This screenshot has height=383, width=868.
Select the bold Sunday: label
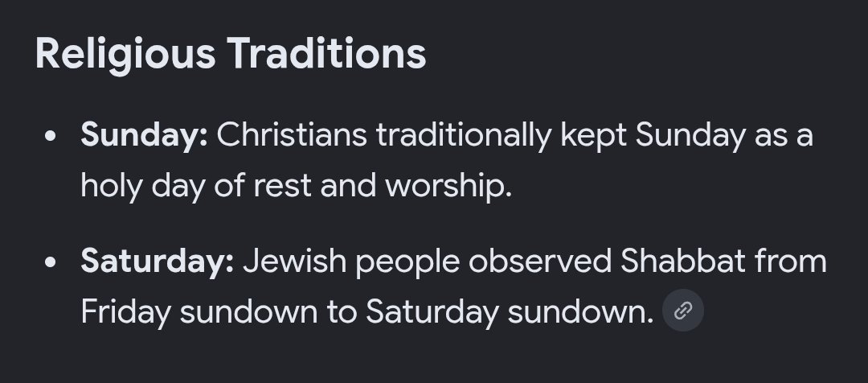pyautogui.click(x=144, y=135)
